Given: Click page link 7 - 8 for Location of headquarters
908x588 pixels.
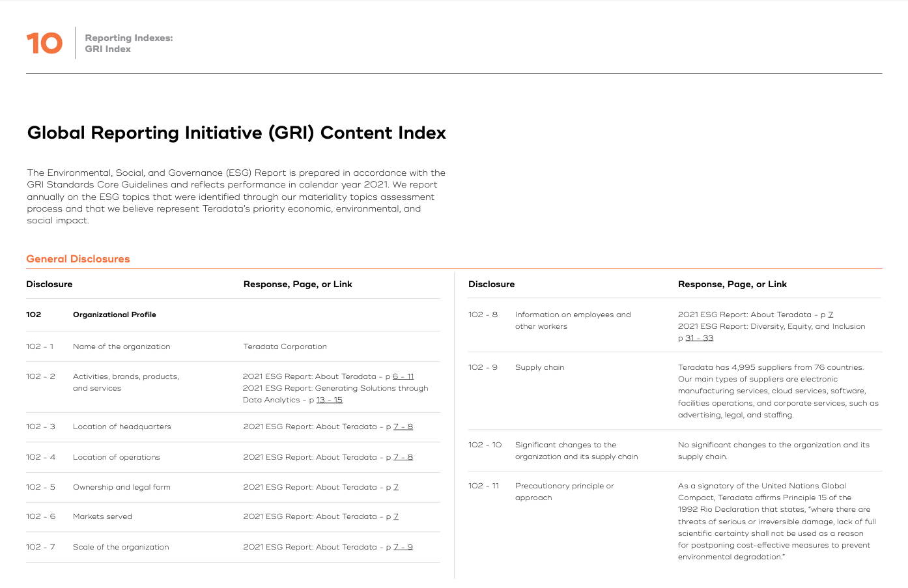Looking at the screenshot, I should click(x=403, y=427).
